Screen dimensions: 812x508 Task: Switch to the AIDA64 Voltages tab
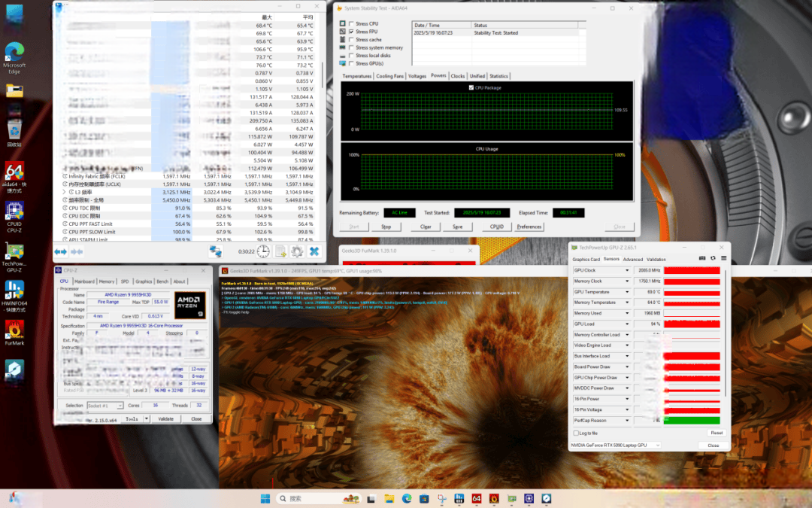(417, 76)
